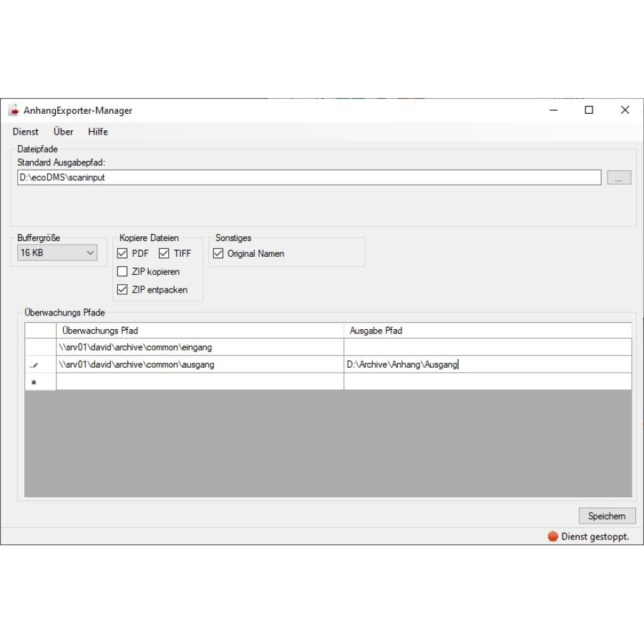Enable ZIP kopieren option
The image size is (644, 644).
tap(122, 272)
